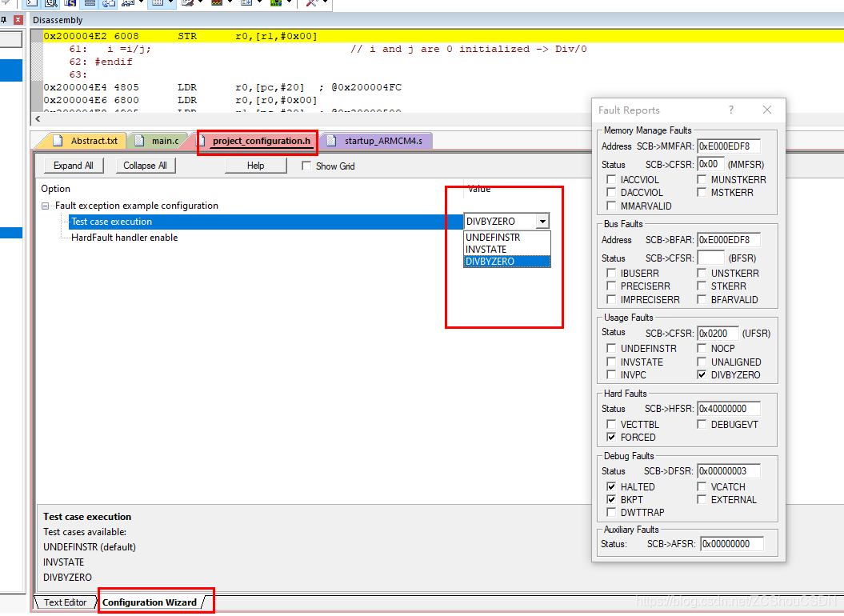The image size is (844, 616).
Task: Uncheck the BKPT checkbox
Action: tap(611, 500)
